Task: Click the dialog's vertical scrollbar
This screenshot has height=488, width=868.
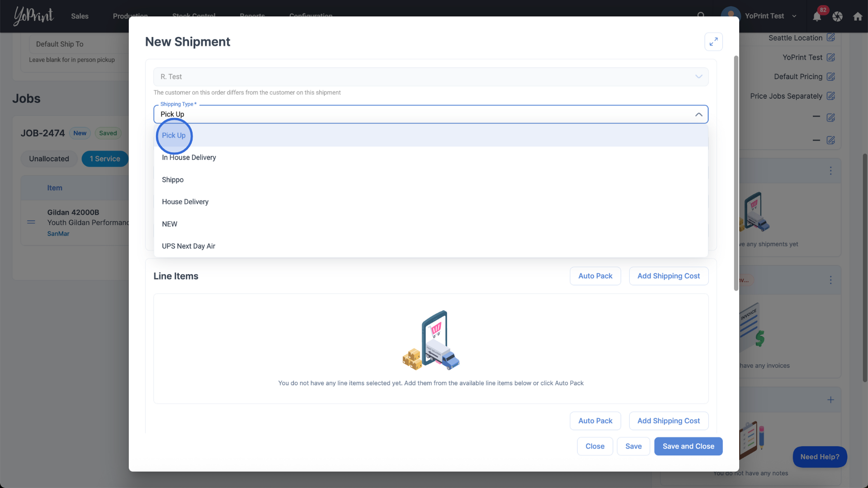Action: 736,174
